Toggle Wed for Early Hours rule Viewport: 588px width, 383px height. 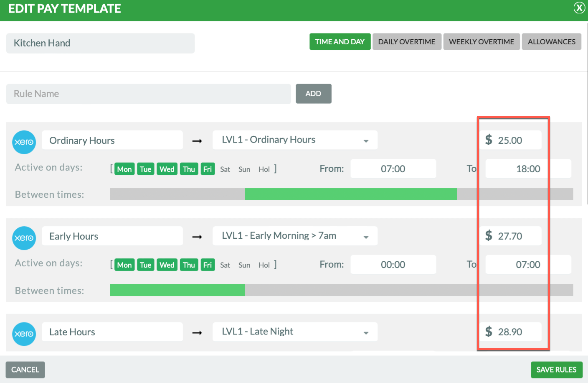167,265
